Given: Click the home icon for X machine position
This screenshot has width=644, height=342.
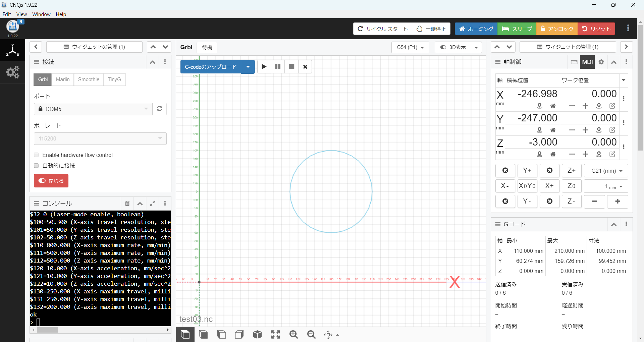Looking at the screenshot, I should [x=553, y=106].
